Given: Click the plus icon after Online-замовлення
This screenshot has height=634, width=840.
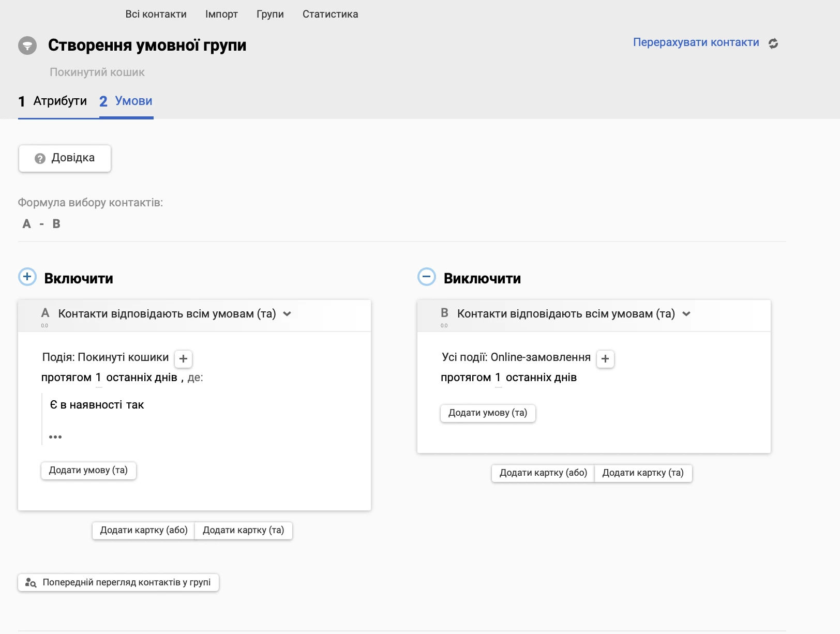Looking at the screenshot, I should pyautogui.click(x=605, y=358).
